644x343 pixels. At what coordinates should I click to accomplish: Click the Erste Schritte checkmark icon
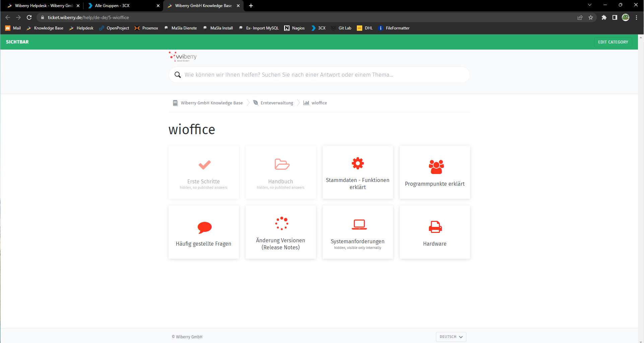point(204,165)
